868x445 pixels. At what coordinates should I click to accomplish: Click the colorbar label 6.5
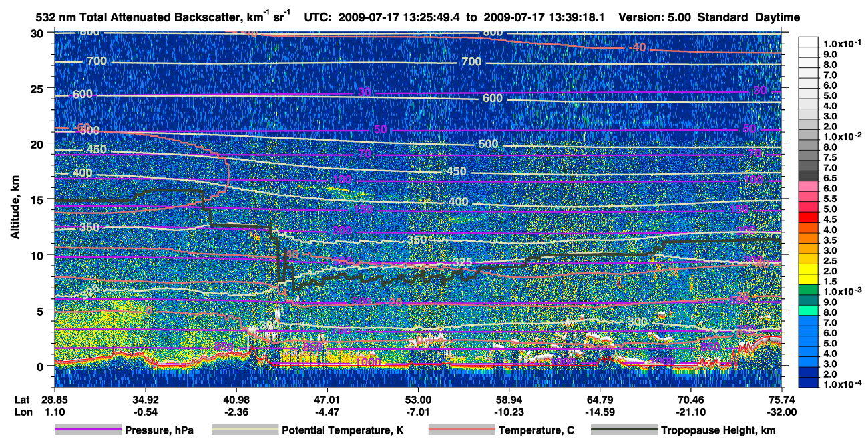point(829,178)
